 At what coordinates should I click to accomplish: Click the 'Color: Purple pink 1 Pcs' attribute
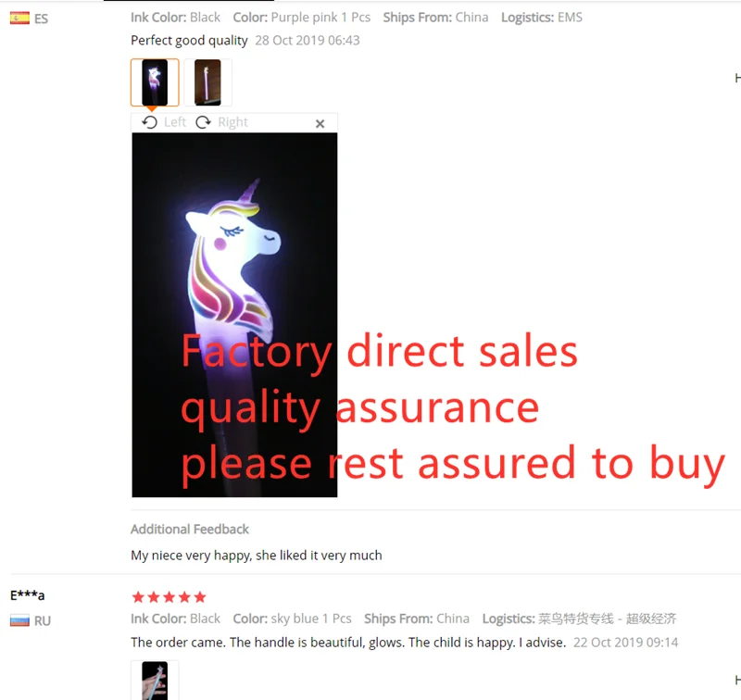302,18
